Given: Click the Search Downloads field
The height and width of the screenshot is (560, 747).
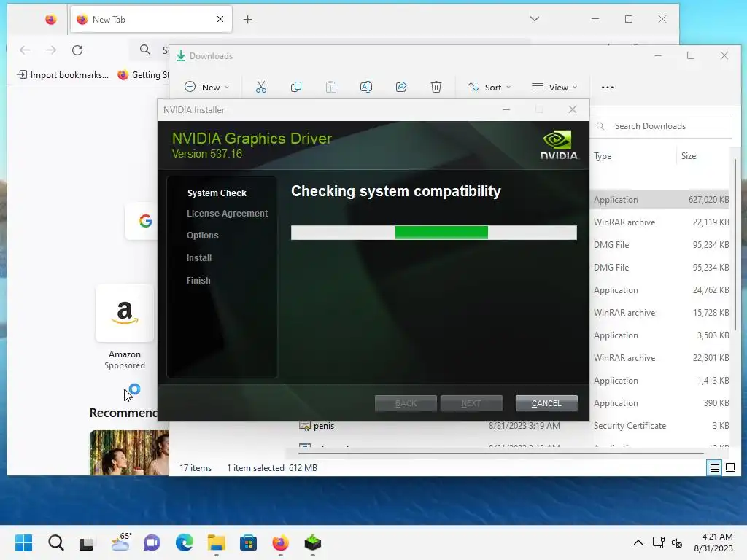Looking at the screenshot, I should [x=661, y=126].
